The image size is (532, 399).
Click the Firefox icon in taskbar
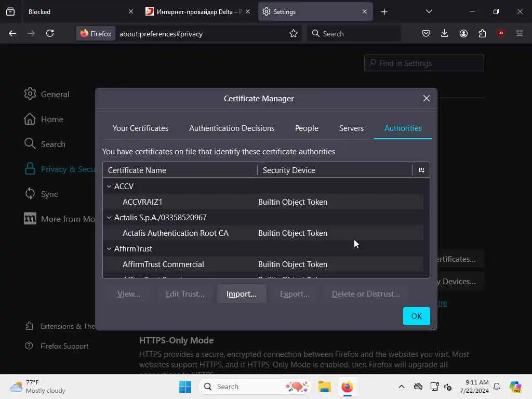point(347,387)
